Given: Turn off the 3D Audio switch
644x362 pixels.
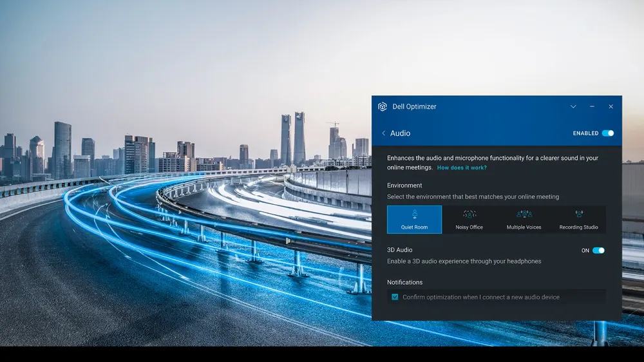Looking at the screenshot, I should 598,251.
